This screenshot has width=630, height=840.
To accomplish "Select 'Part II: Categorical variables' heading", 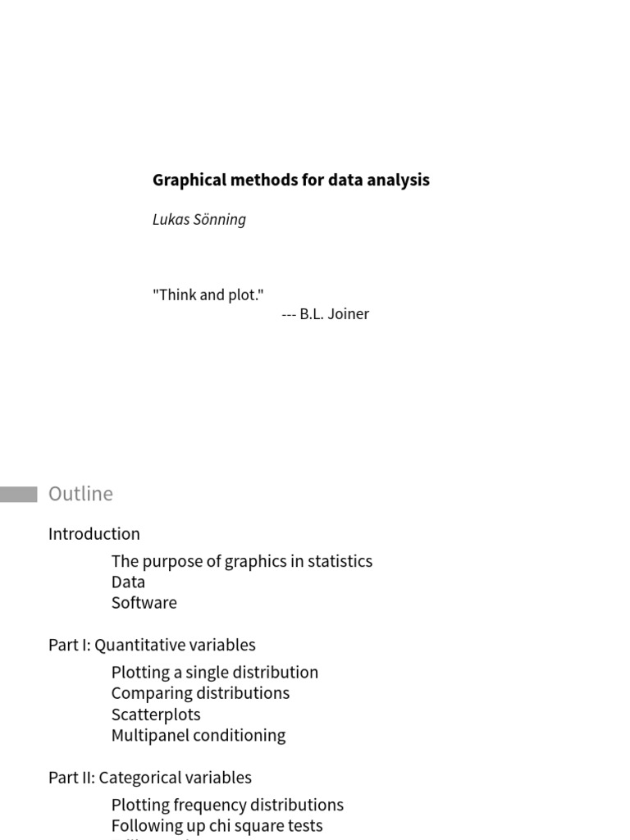I will tap(150, 777).
